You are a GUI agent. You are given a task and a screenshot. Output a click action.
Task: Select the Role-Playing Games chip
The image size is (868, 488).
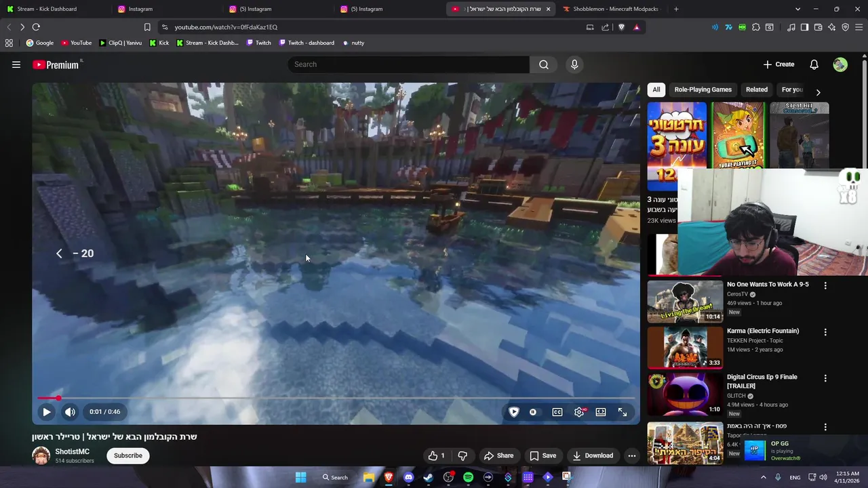point(703,89)
